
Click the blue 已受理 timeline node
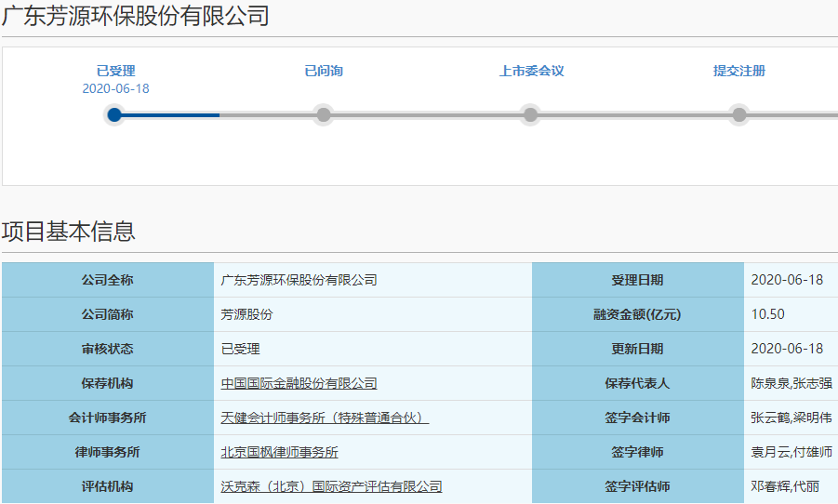point(114,115)
